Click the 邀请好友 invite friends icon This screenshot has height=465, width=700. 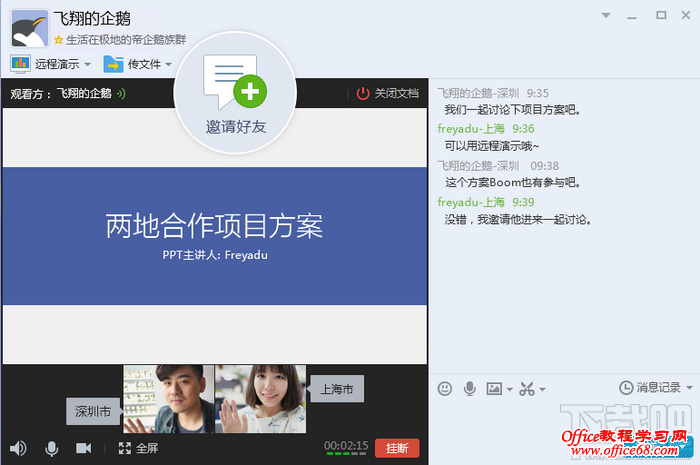pos(235,93)
